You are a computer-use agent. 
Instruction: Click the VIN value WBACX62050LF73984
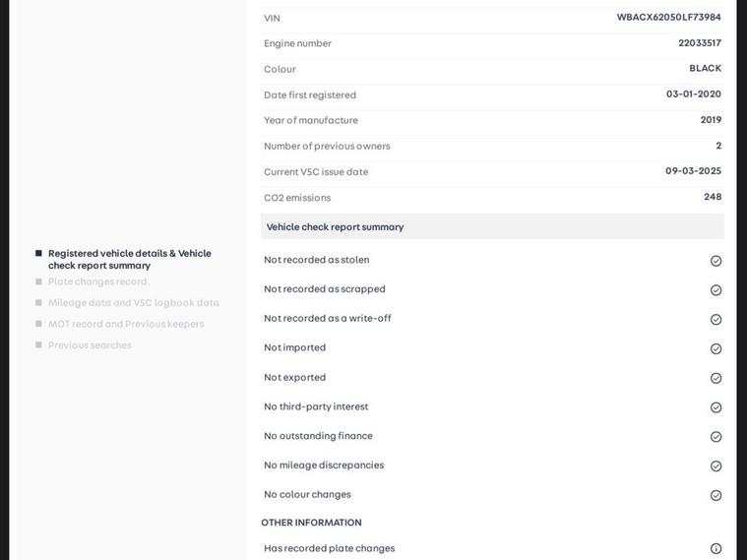(668, 18)
